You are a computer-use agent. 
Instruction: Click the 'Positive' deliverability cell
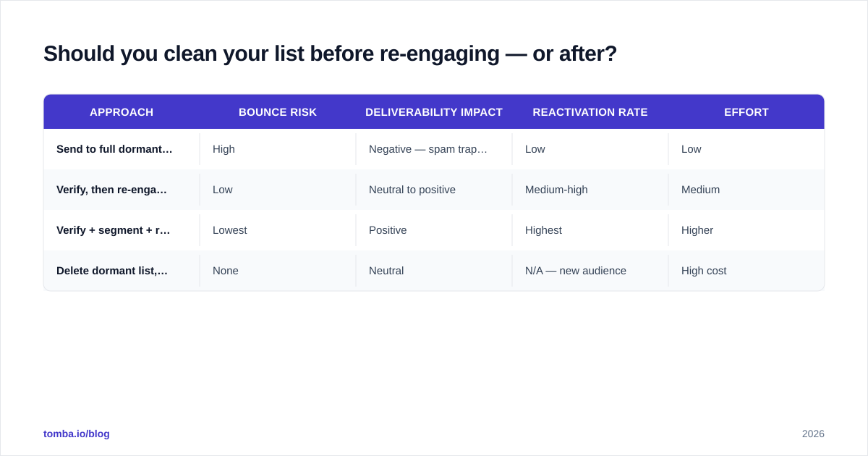coord(434,230)
